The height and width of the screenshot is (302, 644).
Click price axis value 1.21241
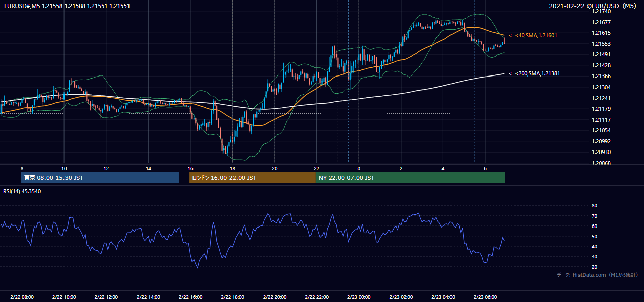[x=601, y=98]
